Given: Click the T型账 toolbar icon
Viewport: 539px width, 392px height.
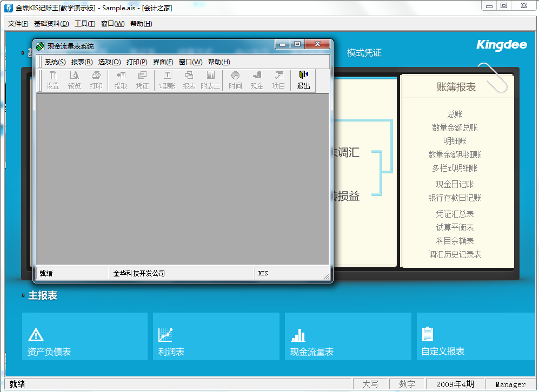Looking at the screenshot, I should tap(167, 80).
